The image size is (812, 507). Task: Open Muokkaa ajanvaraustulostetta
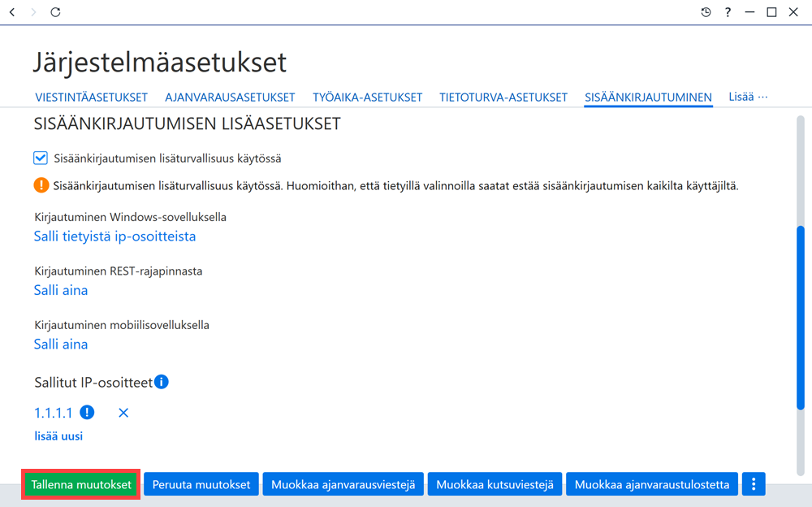point(652,484)
